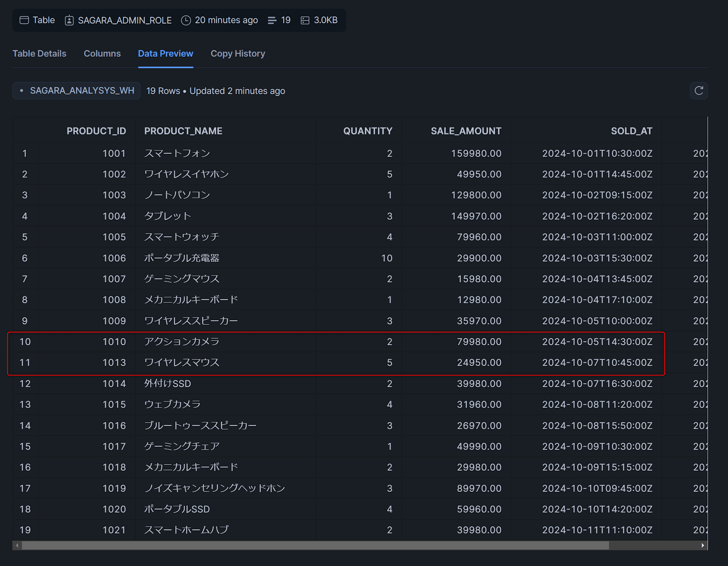Click '19 Rows • Updated 2 minutes ago'

tap(215, 91)
